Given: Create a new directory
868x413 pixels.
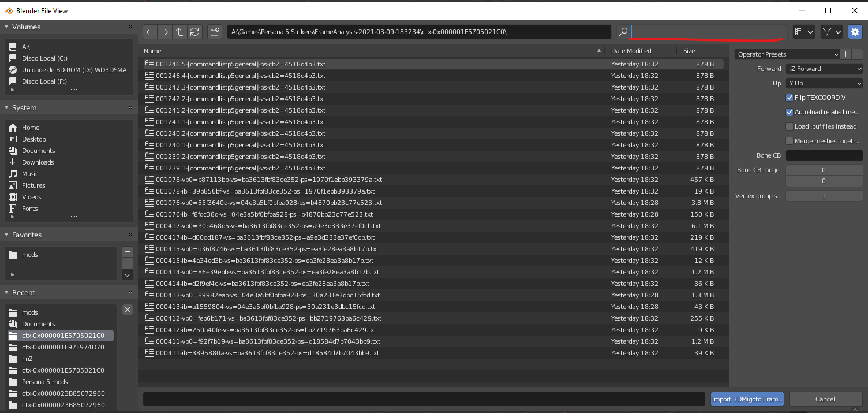Looking at the screenshot, I should coord(215,32).
